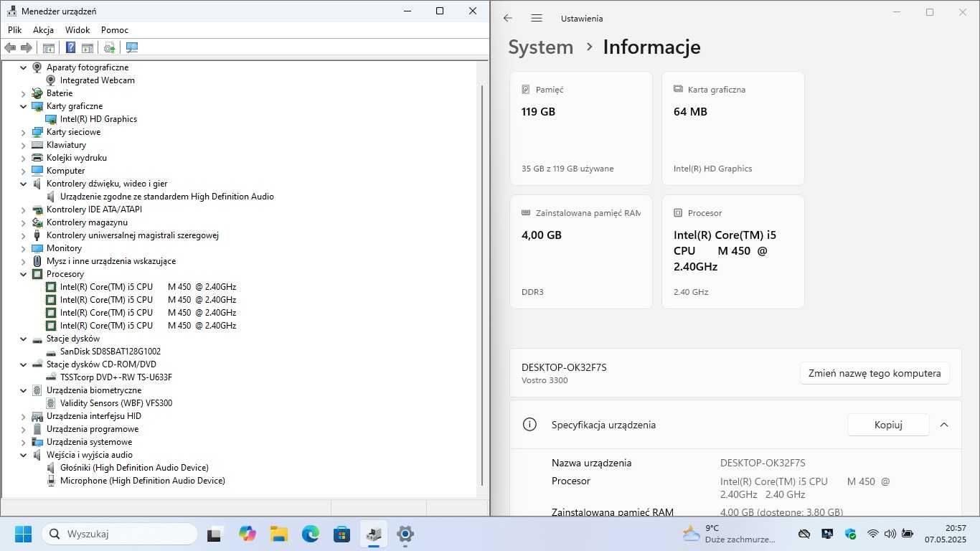Expand the Urządzenia systemowe node

[23, 442]
